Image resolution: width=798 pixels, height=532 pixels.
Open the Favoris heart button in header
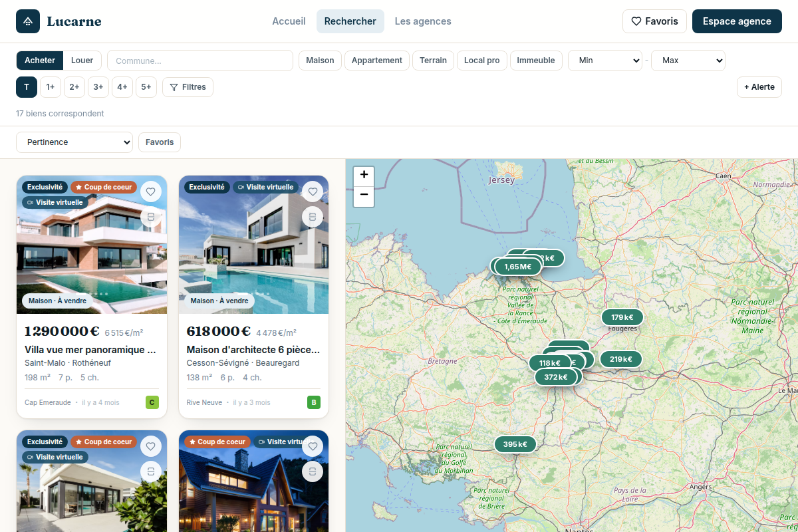[654, 21]
